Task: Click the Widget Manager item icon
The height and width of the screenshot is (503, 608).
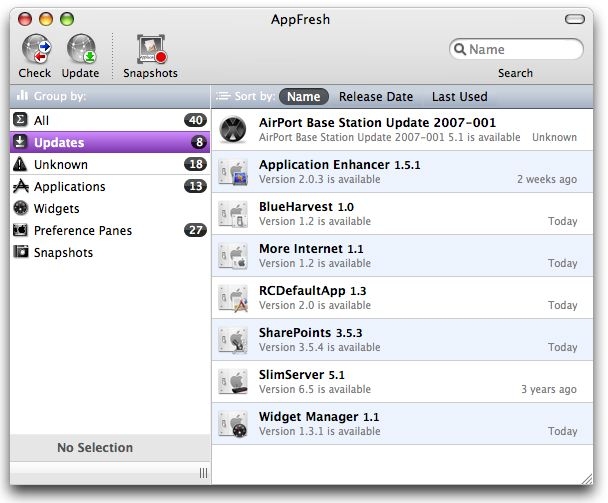Action: [x=233, y=424]
